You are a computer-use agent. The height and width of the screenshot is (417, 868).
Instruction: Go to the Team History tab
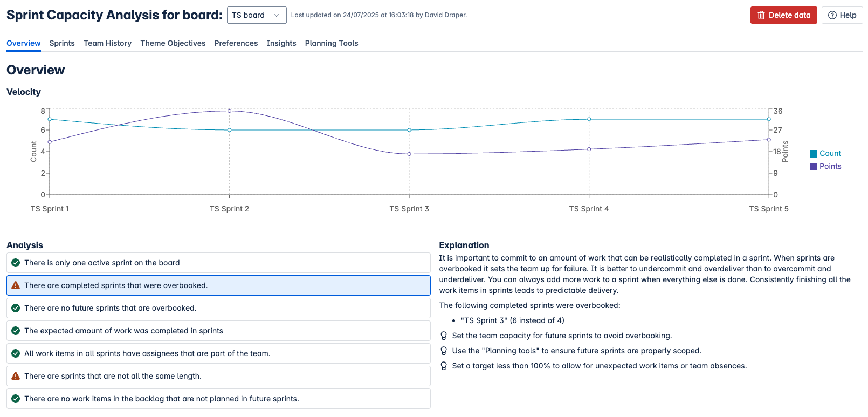tap(108, 43)
